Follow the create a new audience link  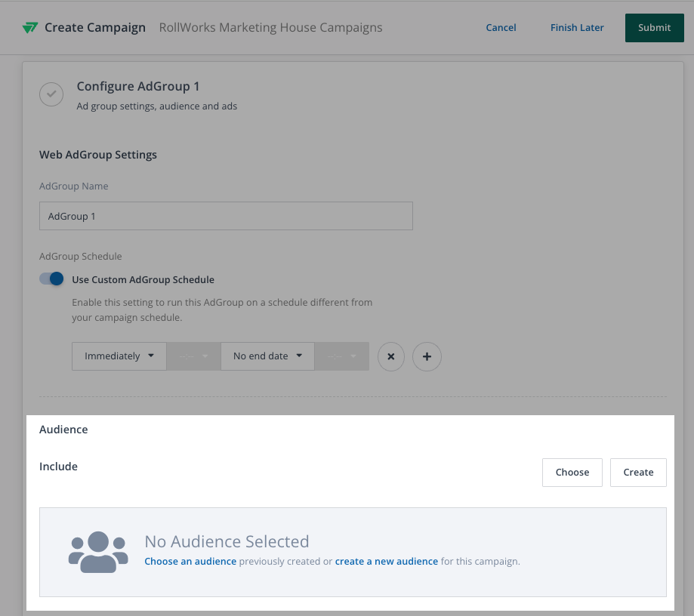pyautogui.click(x=387, y=561)
